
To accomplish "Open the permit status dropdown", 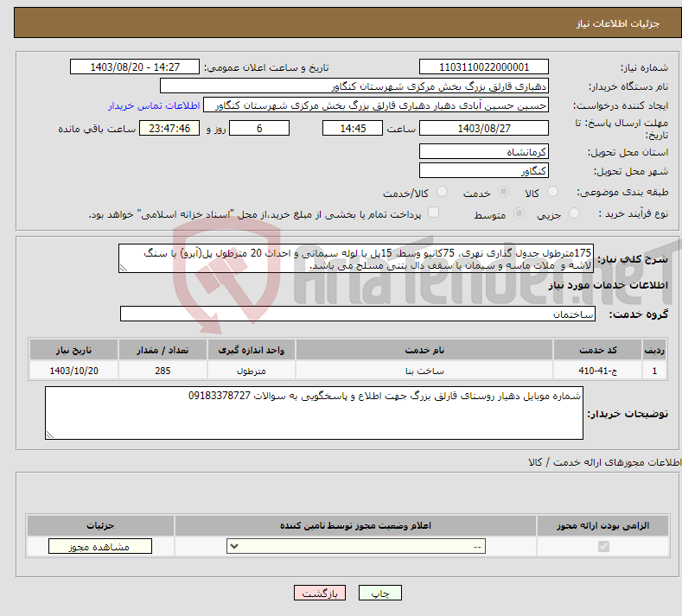I will pyautogui.click(x=356, y=546).
